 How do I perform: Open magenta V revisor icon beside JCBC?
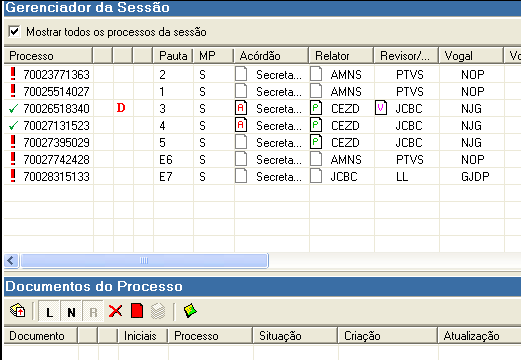(381, 108)
